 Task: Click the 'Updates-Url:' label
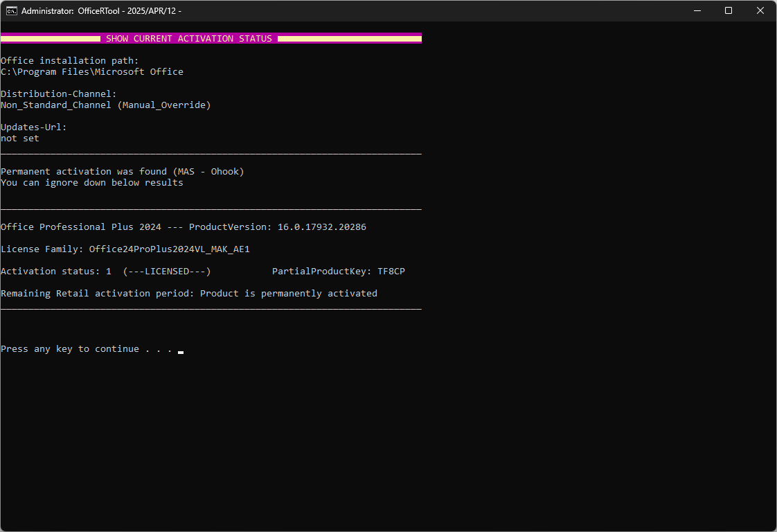pos(34,127)
